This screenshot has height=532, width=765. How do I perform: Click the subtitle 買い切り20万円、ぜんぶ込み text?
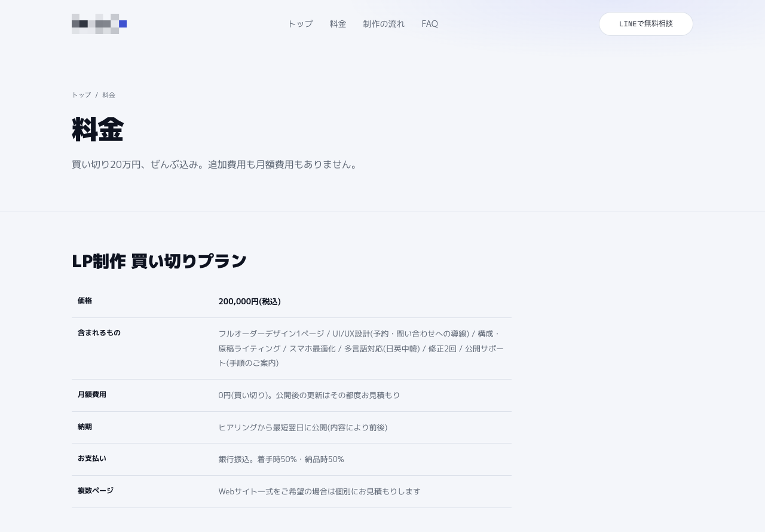coord(215,164)
